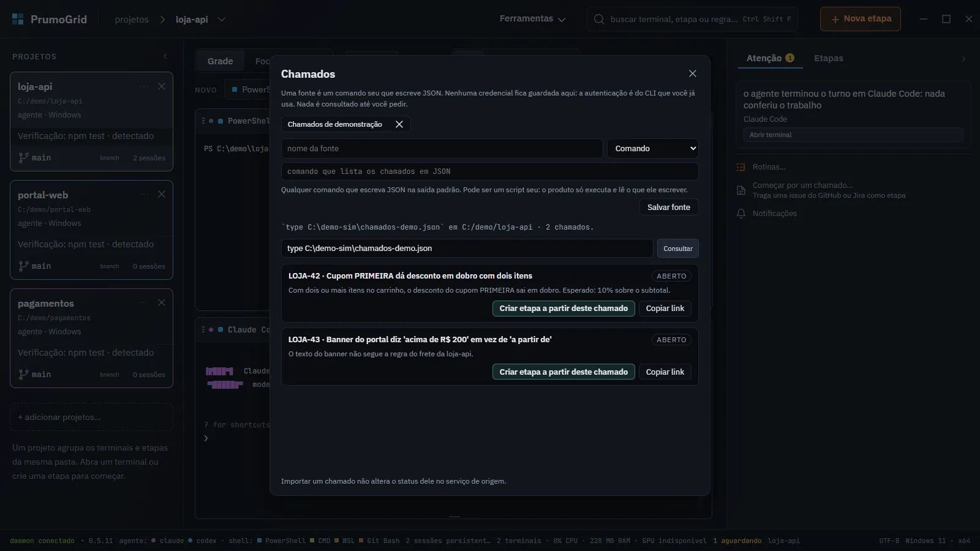This screenshot has width=980, height=551.
Task: Close the pagamentos project card
Action: click(x=162, y=303)
